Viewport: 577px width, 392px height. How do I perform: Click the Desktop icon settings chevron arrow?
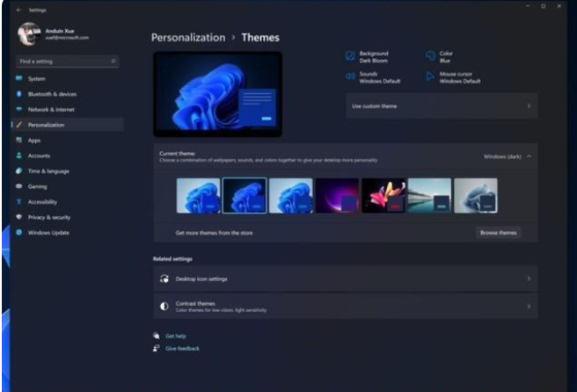click(529, 279)
